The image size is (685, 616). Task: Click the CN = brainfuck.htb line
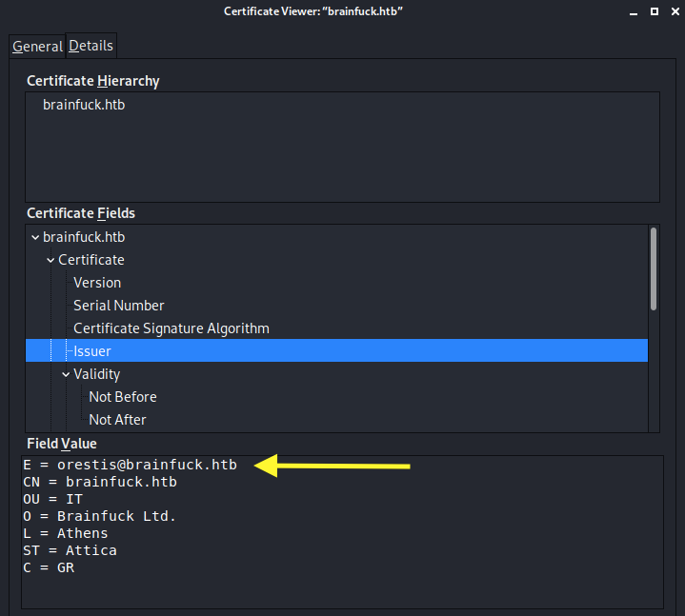[100, 482]
